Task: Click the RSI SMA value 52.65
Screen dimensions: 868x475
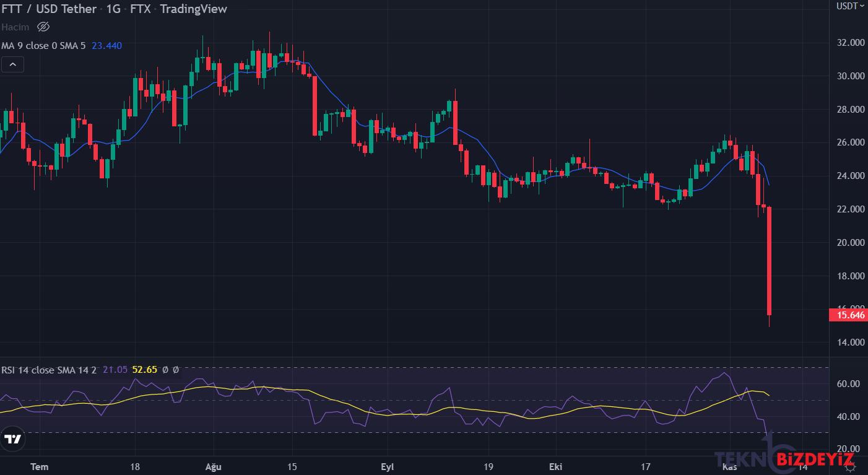Action: point(145,370)
